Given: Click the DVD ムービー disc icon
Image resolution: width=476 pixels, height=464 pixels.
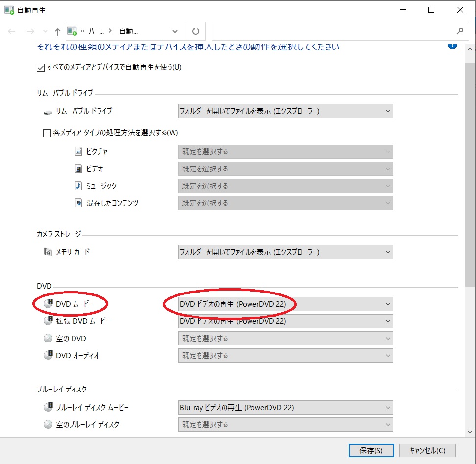Looking at the screenshot, I should coord(48,303).
